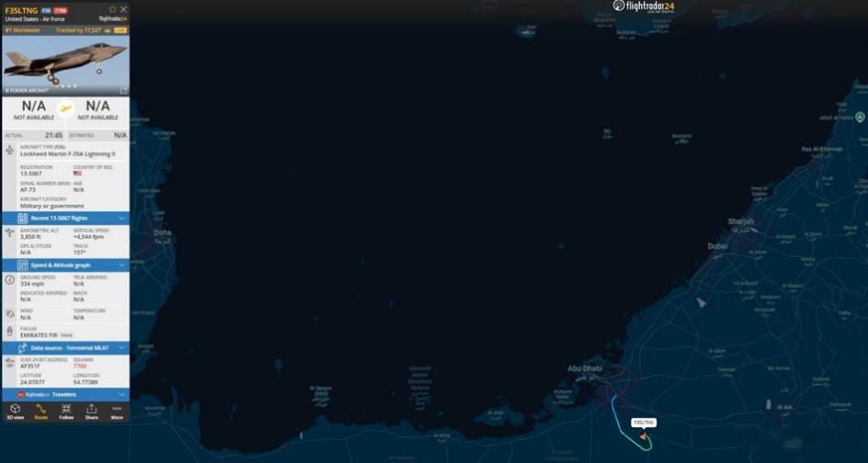Expand Speed & Altitude graph section
Screen dimensions: 868x463
tap(66, 265)
